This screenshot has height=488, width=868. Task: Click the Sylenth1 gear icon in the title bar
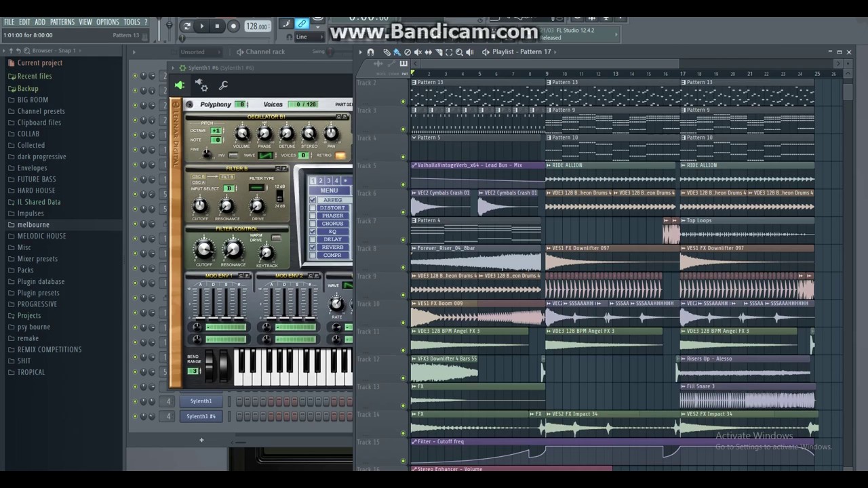coord(182,68)
